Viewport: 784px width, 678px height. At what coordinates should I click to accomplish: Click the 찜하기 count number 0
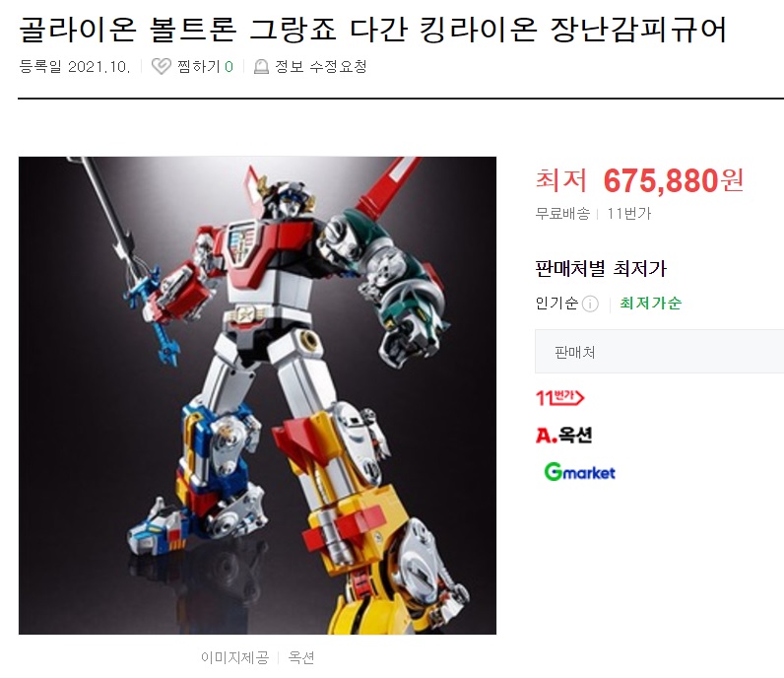coord(229,67)
